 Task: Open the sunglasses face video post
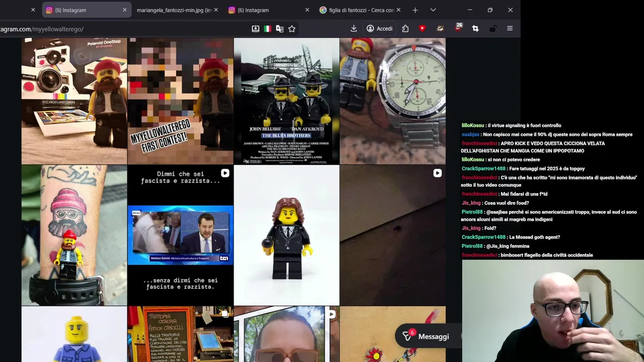point(286,334)
